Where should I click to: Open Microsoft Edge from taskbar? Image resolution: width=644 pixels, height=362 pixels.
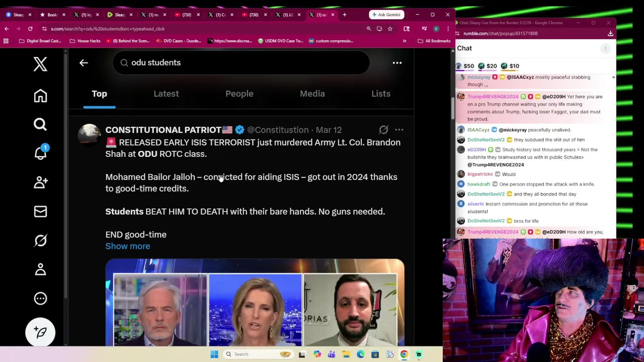point(361,354)
